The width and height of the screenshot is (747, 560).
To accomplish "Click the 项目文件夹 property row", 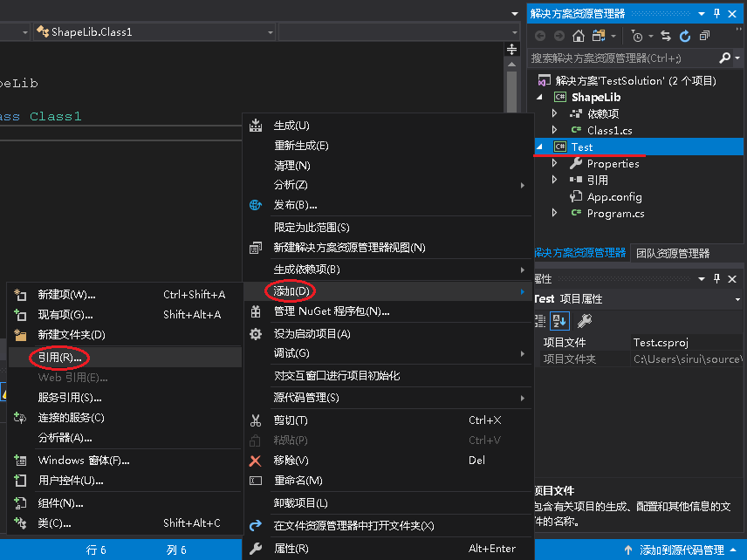I will tap(639, 359).
